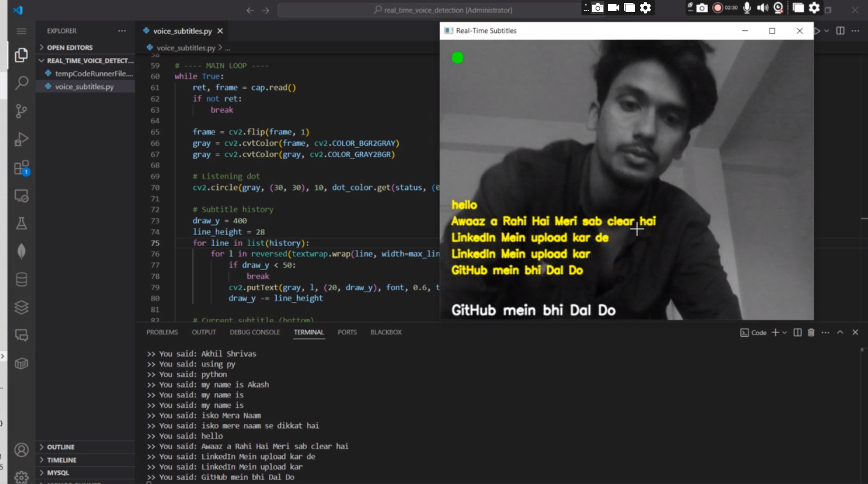
Task: Close the bottom terminal panel
Action: pyautogui.click(x=855, y=332)
